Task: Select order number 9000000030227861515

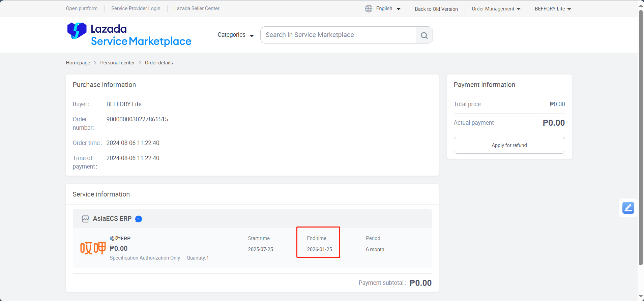Action: click(137, 119)
